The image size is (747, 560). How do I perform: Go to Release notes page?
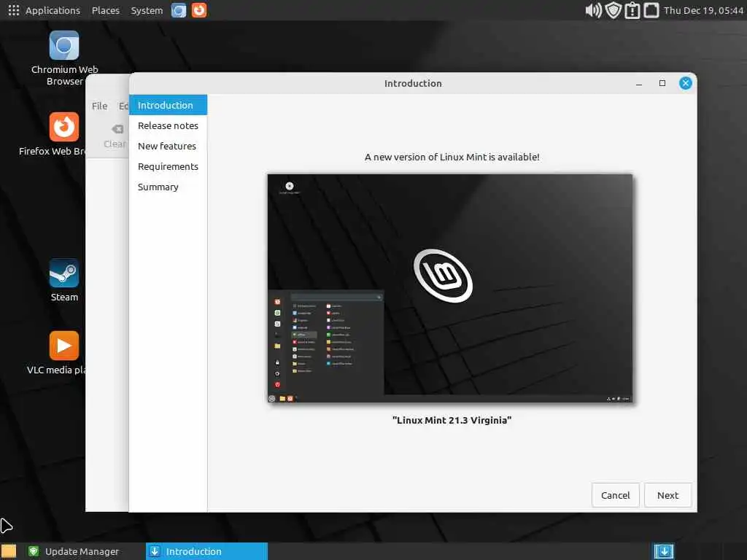[169, 125]
